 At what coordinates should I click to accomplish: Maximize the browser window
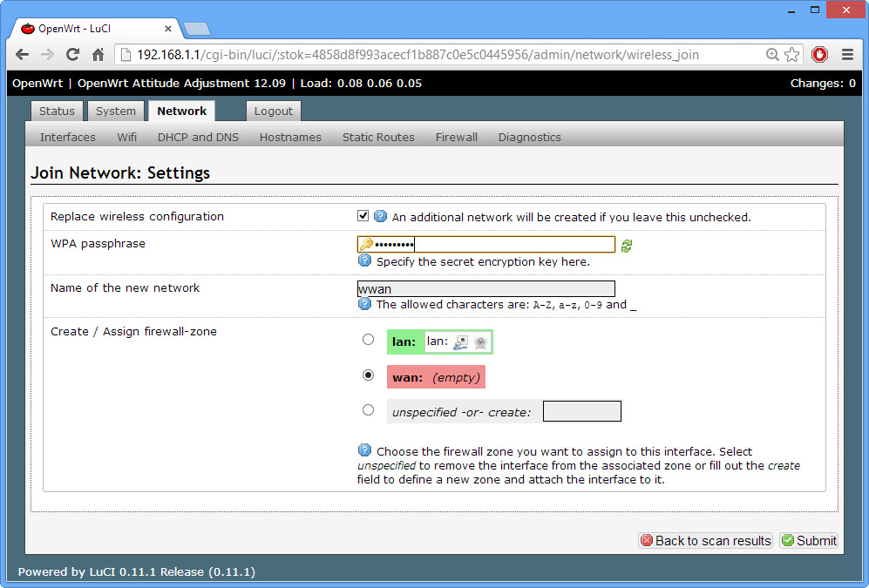pos(814,10)
